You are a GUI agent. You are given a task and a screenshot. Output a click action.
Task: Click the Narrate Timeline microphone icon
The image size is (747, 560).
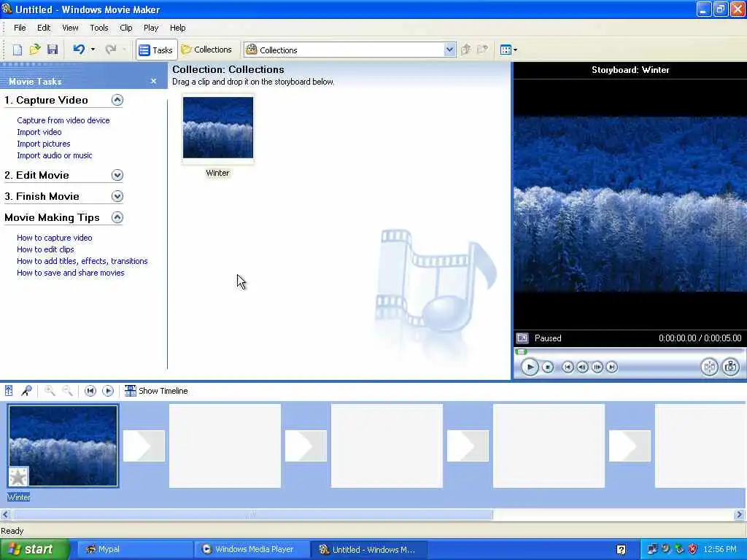(26, 391)
